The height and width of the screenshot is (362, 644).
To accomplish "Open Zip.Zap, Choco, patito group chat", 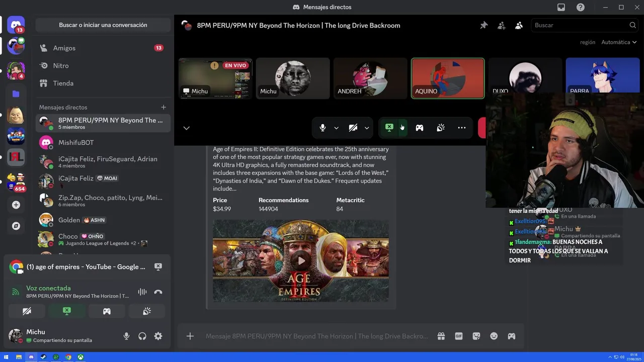I will [x=103, y=201].
